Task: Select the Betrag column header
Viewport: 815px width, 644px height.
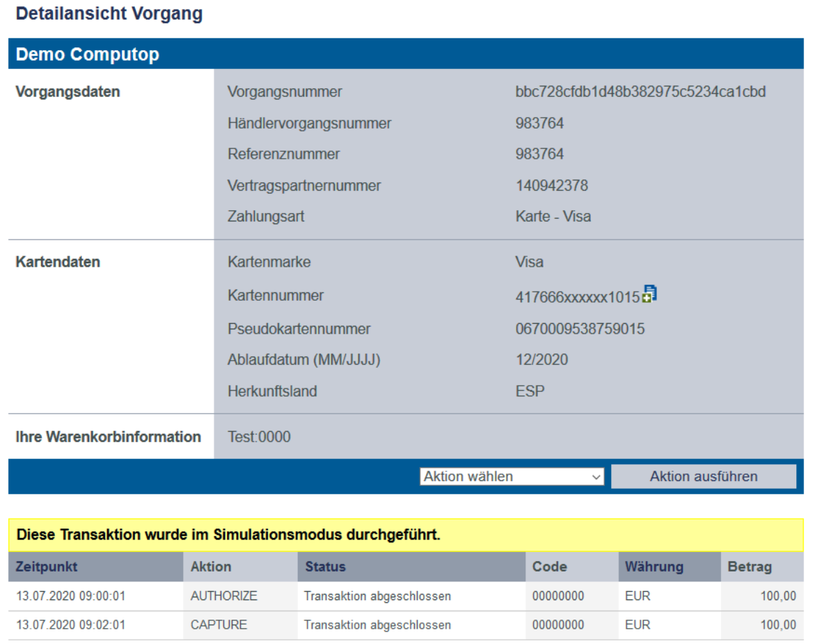Action: (762, 567)
